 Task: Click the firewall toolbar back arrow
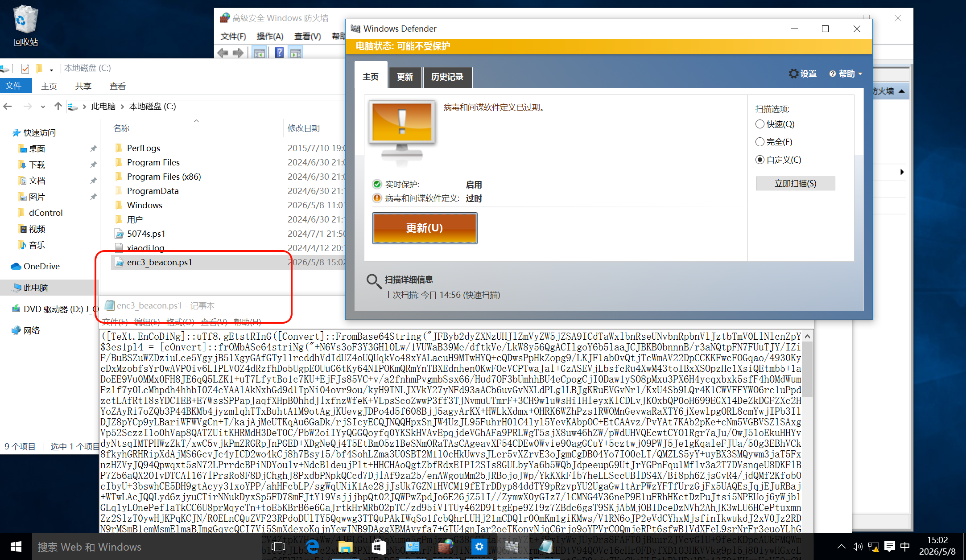[223, 53]
